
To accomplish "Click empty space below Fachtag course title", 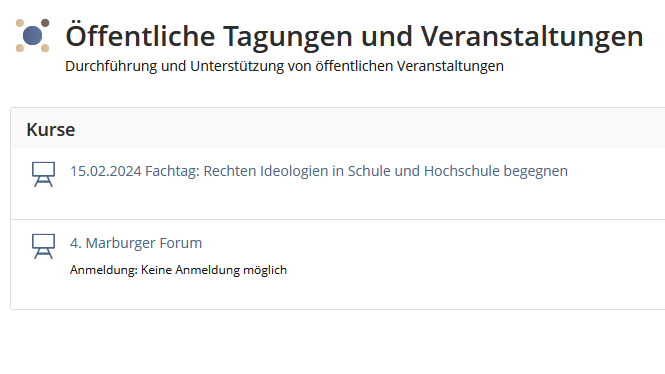I will [318, 199].
